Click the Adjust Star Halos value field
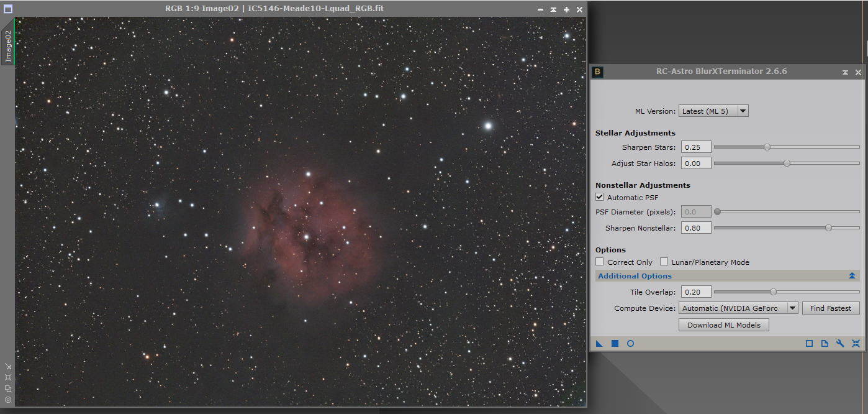 point(695,163)
